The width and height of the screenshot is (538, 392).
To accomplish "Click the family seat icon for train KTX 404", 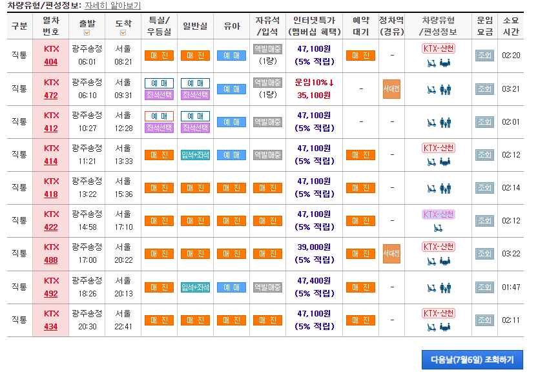I will click(x=445, y=63).
